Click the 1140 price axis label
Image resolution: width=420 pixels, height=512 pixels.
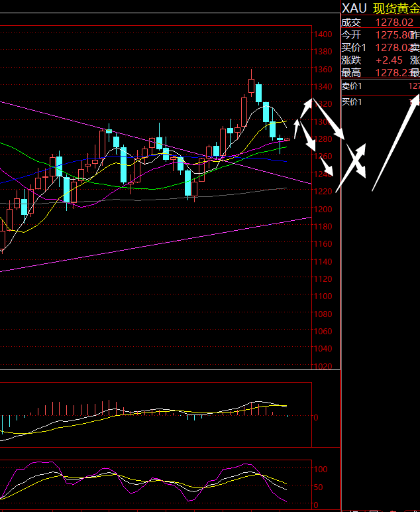click(323, 261)
